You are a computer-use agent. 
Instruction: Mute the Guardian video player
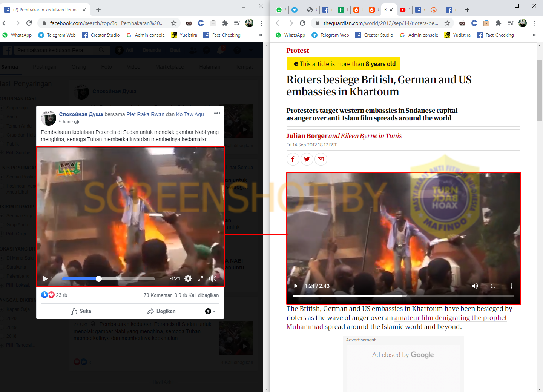[x=475, y=286]
